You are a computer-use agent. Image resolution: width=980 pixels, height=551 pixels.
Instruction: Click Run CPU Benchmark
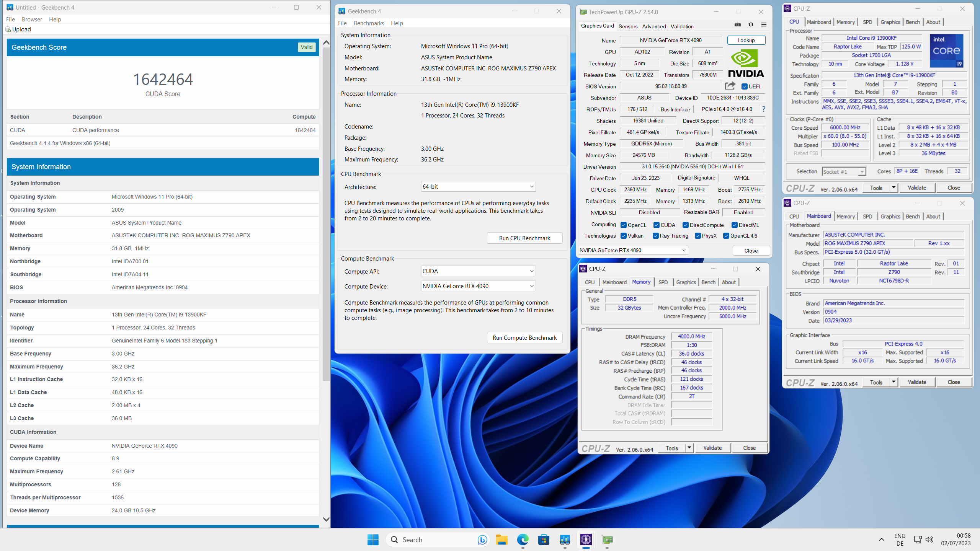pos(524,238)
